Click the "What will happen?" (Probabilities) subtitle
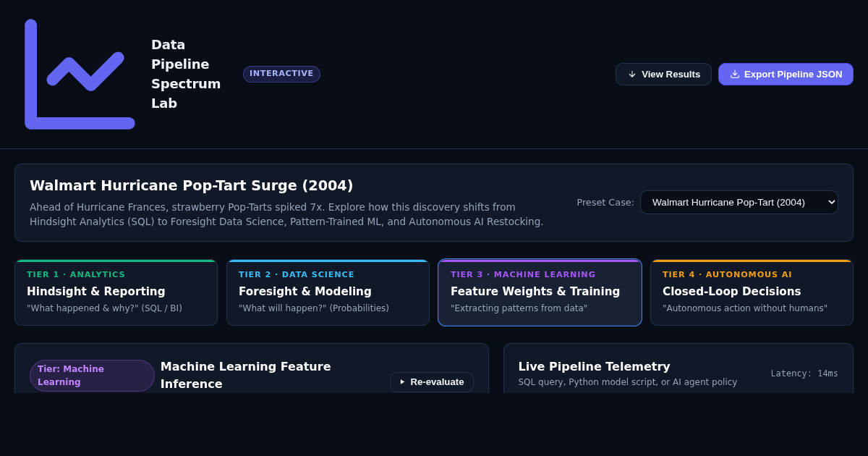This screenshot has width=868, height=456. (314, 308)
